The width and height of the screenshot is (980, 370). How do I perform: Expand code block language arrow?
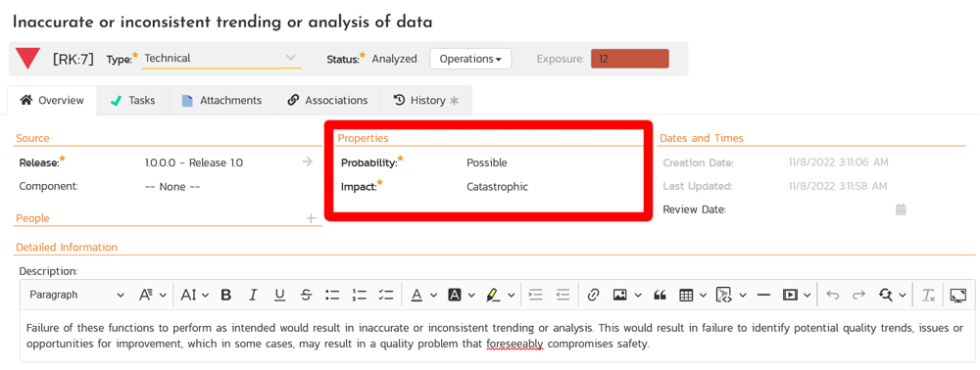743,296
